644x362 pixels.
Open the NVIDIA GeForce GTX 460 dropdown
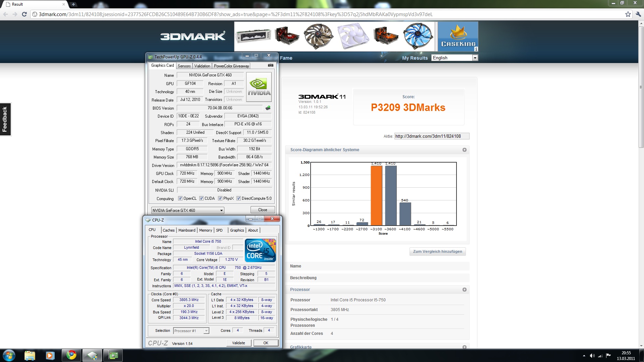(x=187, y=210)
